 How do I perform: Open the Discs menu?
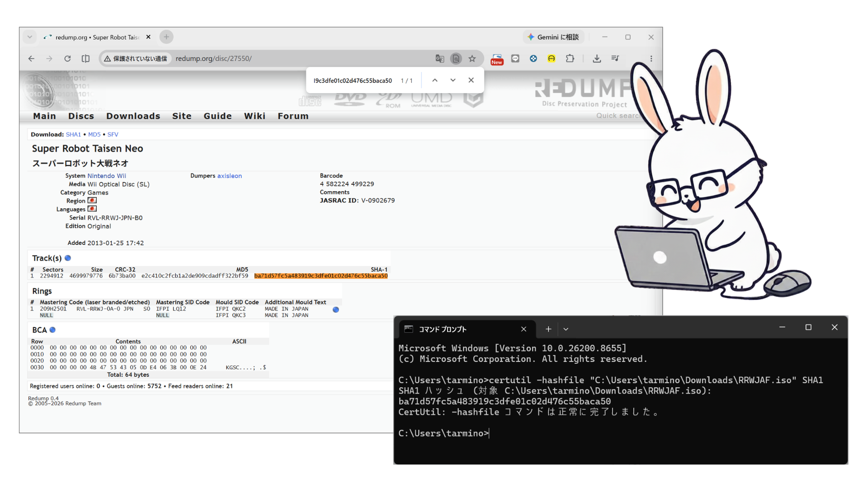[x=81, y=116]
